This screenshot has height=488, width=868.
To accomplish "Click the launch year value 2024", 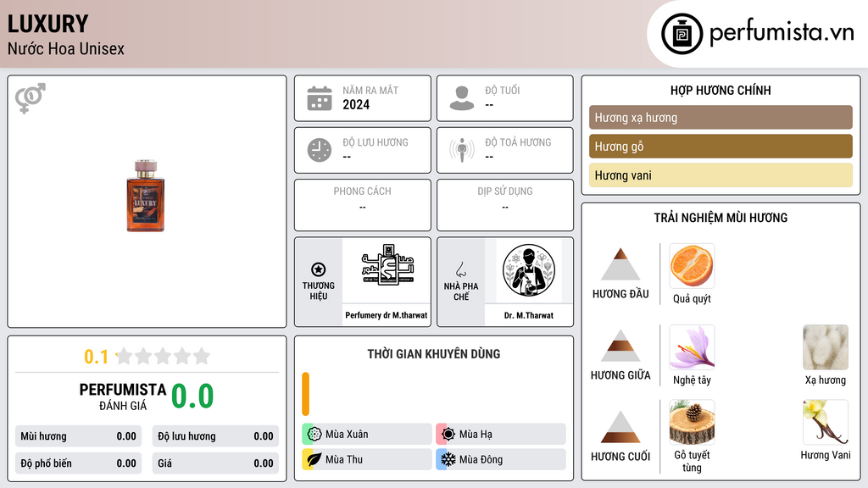I will (x=356, y=104).
